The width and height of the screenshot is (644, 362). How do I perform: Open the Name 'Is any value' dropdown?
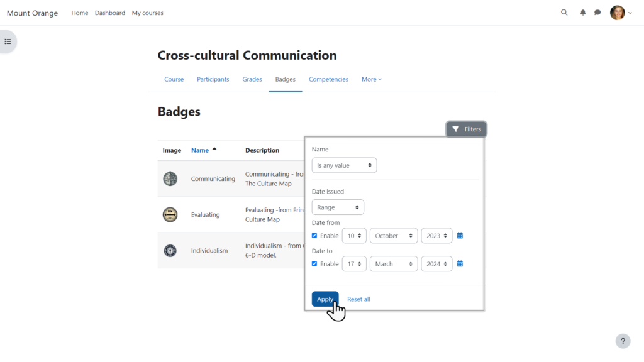pyautogui.click(x=344, y=165)
